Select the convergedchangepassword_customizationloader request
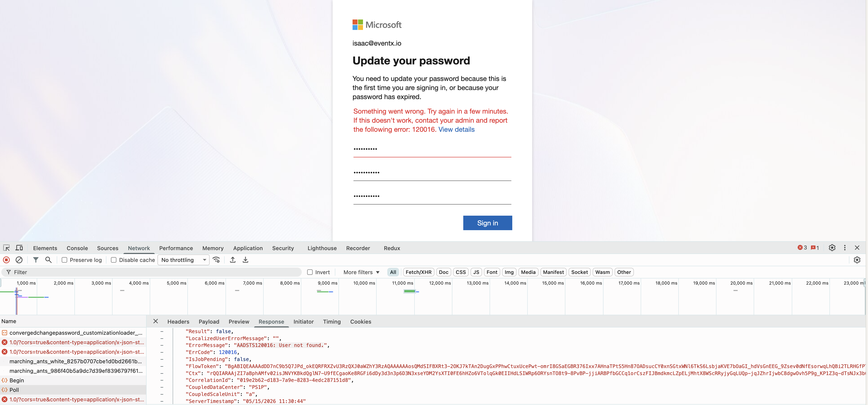The height and width of the screenshot is (405, 868). click(73, 333)
